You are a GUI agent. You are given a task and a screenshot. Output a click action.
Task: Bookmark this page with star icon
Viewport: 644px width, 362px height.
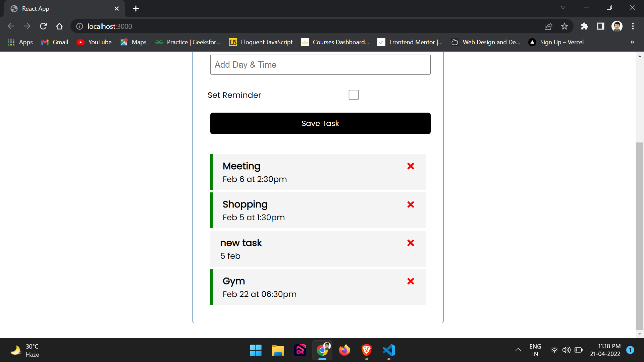565,26
